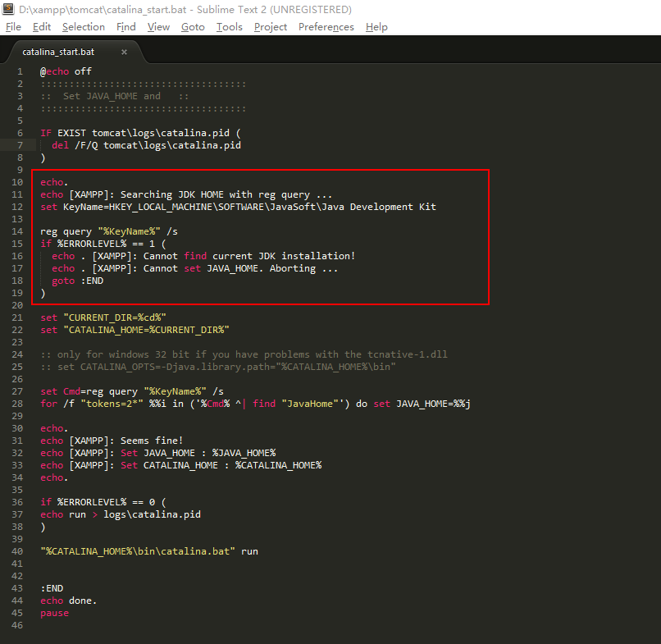Click line number 12 in gutter
Screen dimensions: 661x644
click(17, 207)
